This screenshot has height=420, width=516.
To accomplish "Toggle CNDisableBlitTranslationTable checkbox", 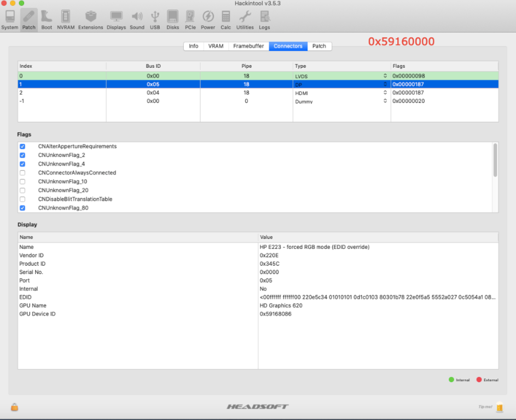I will coord(22,199).
